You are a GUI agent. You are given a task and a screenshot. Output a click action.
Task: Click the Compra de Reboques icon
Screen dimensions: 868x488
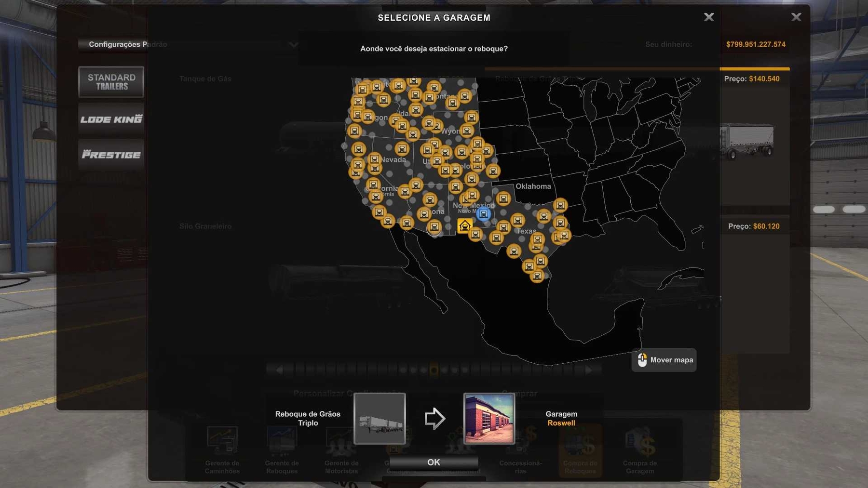point(580,448)
